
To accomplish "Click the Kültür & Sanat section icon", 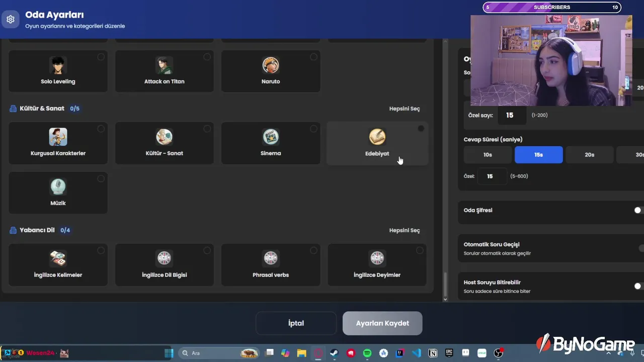I will pos(13,109).
